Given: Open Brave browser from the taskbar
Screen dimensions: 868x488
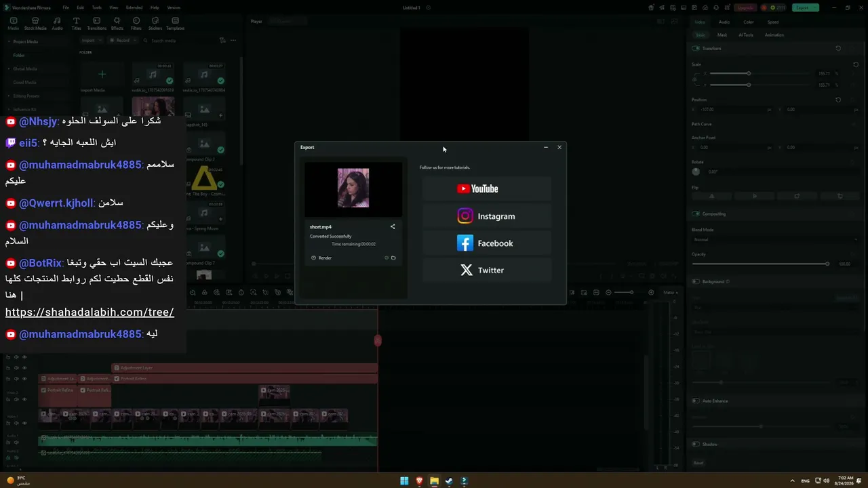Looking at the screenshot, I should pos(419,481).
